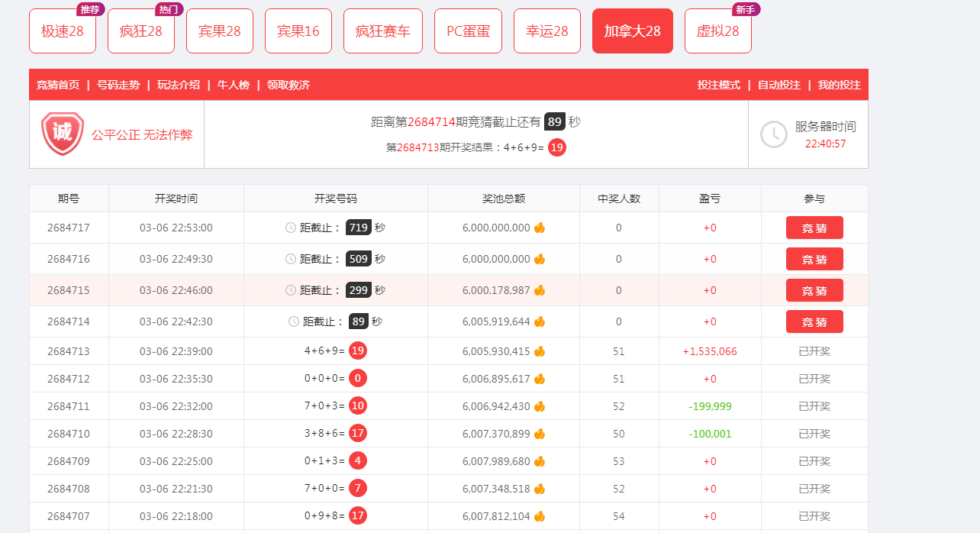
Task: Click the 2684714 period number in countdown banner
Action: 431,122
